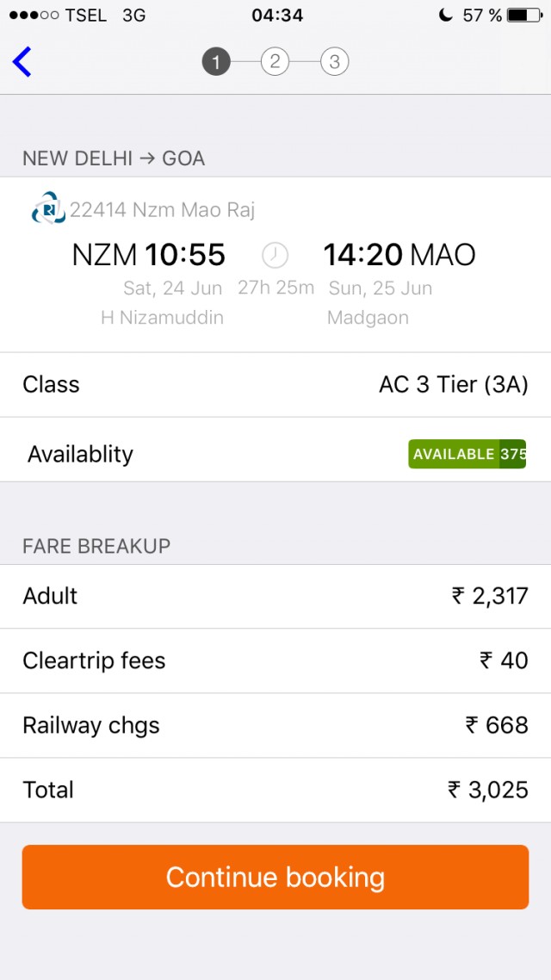Image resolution: width=551 pixels, height=980 pixels.
Task: Tap the Availablity row label
Action: (x=80, y=454)
